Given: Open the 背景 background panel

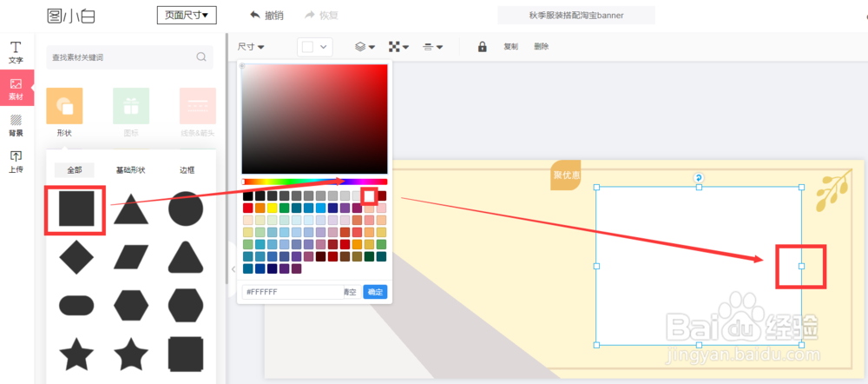Looking at the screenshot, I should [16, 125].
